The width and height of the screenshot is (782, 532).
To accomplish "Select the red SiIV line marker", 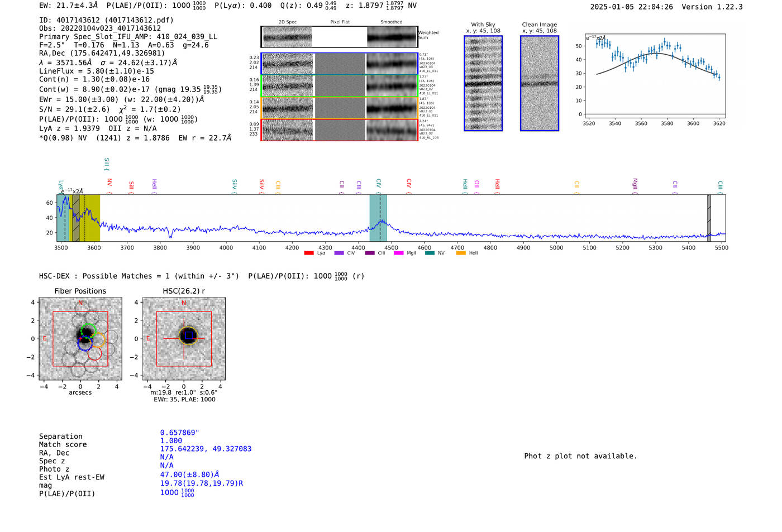I will 261,186.
